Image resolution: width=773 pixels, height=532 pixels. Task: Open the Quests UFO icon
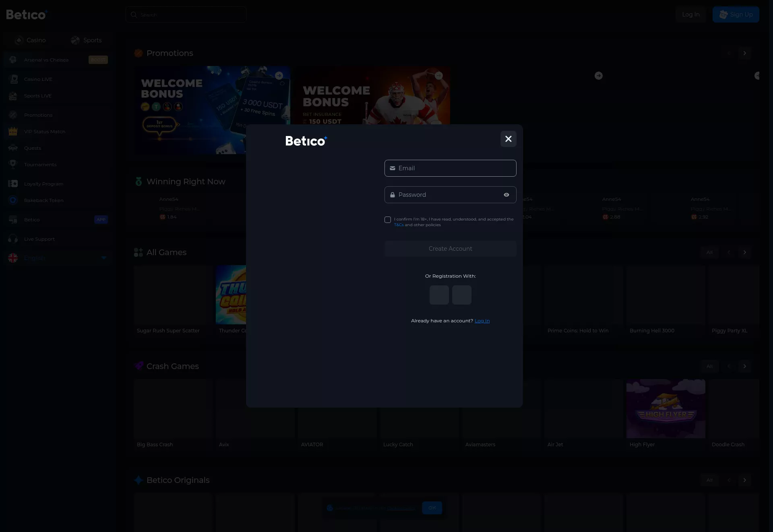[x=13, y=148]
